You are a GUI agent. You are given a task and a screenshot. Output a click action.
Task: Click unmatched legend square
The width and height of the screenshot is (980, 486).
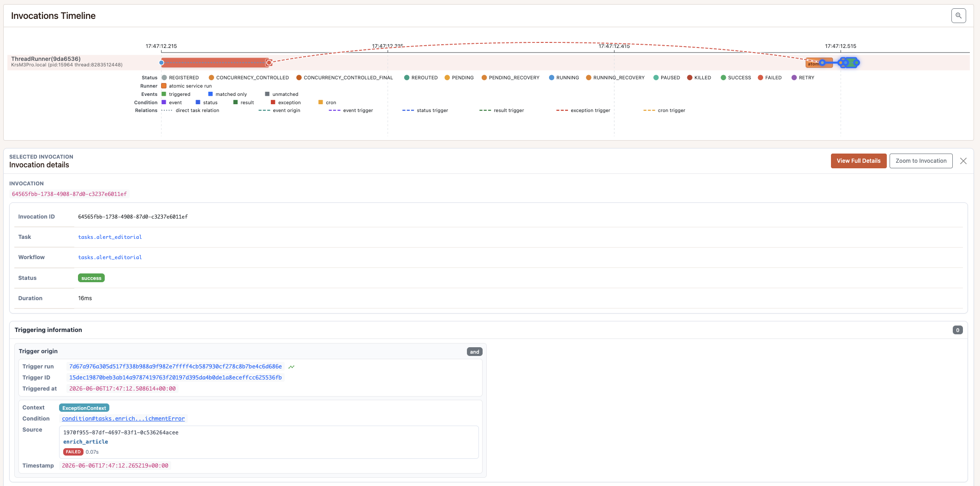point(267,94)
